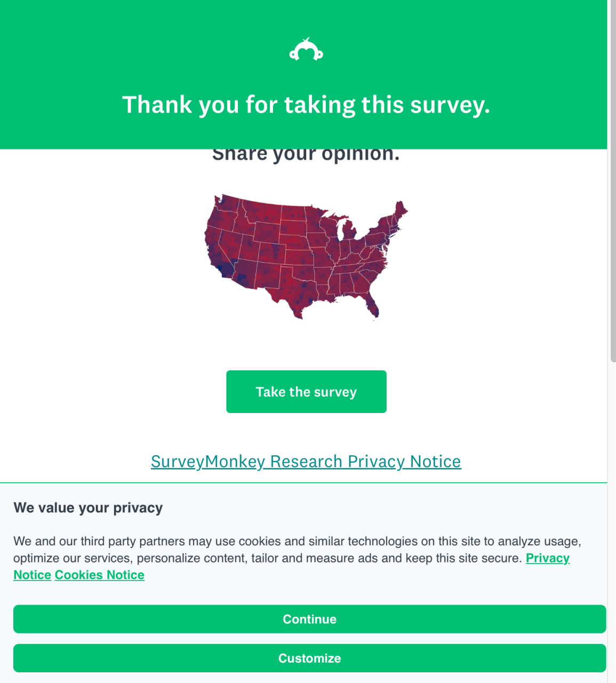Follow the Privacy Notice link in cookie banner
616x683 pixels.
coord(547,558)
